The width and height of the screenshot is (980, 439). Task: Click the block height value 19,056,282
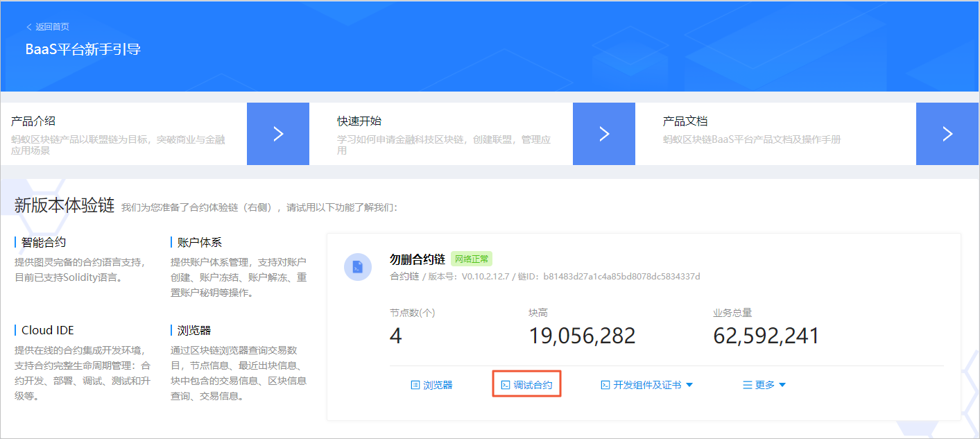click(x=582, y=336)
